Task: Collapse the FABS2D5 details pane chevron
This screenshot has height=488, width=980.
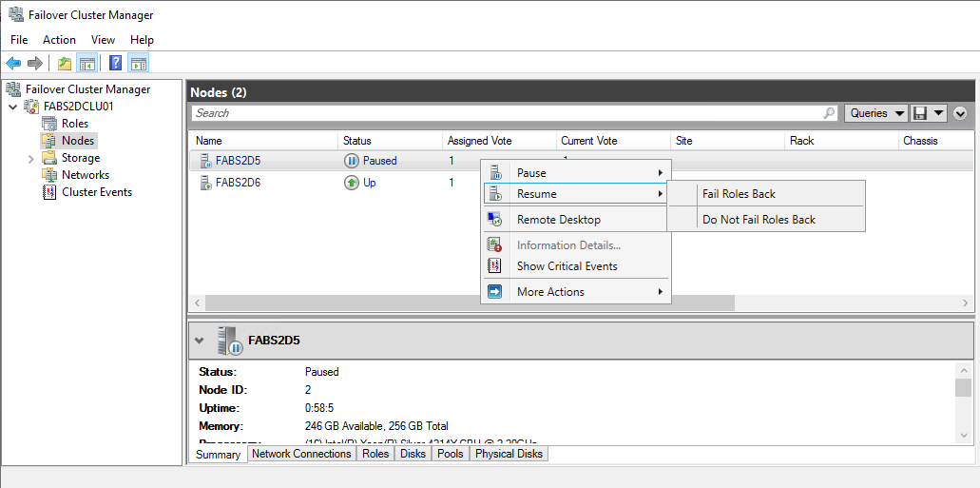Action: pyautogui.click(x=199, y=340)
